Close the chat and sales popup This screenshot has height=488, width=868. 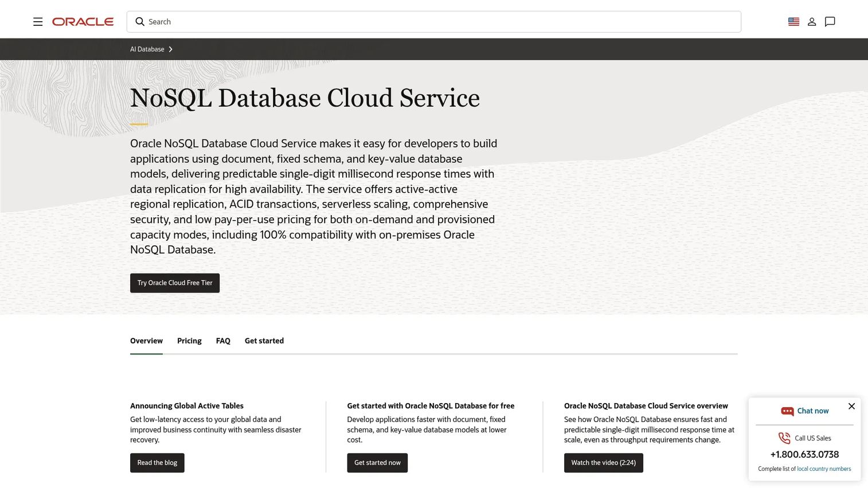pyautogui.click(x=851, y=406)
